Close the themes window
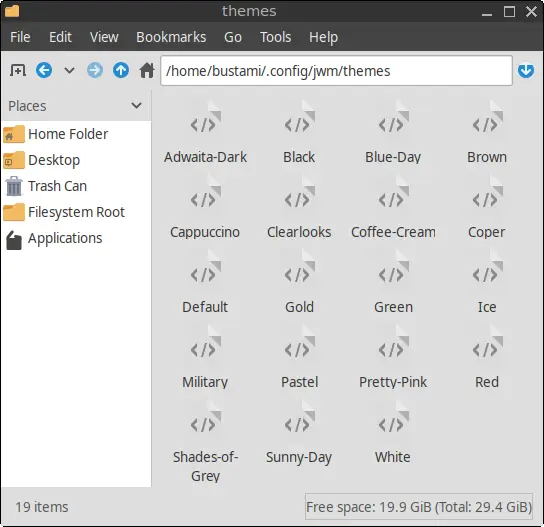The height and width of the screenshot is (527, 544). coord(531,11)
